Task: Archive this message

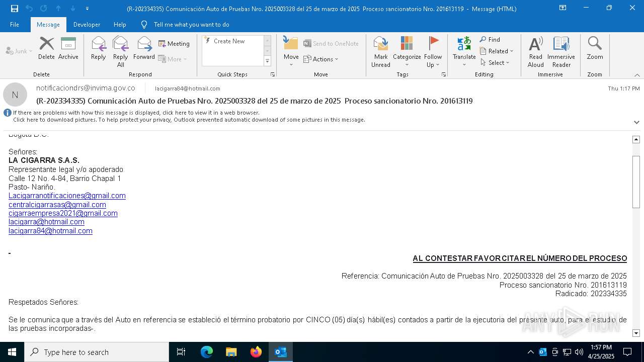Action: 68,48
